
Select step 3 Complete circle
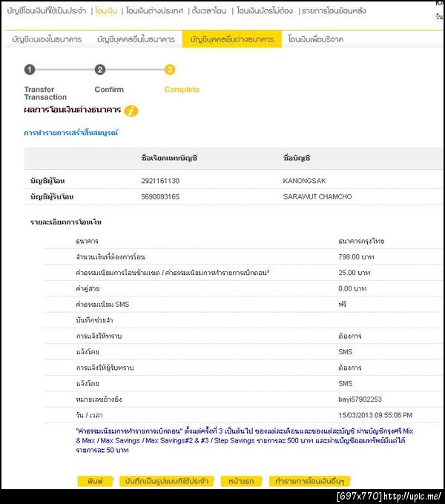click(x=170, y=70)
